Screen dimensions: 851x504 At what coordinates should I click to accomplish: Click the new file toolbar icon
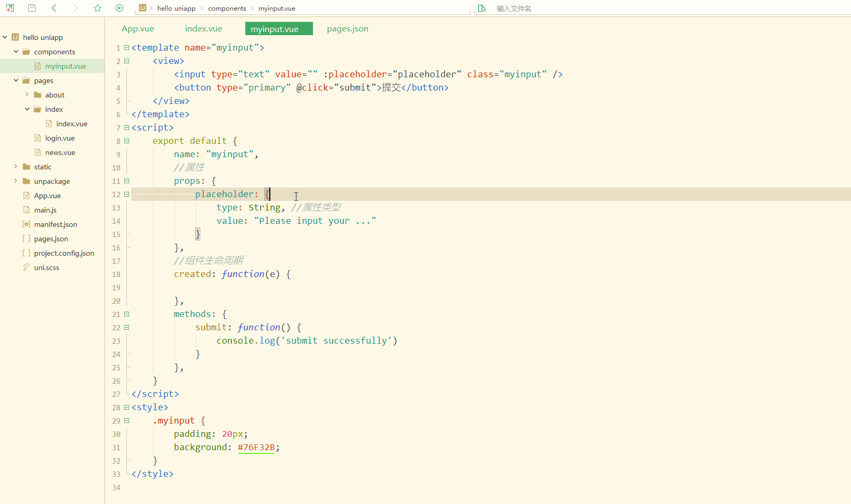click(x=10, y=8)
